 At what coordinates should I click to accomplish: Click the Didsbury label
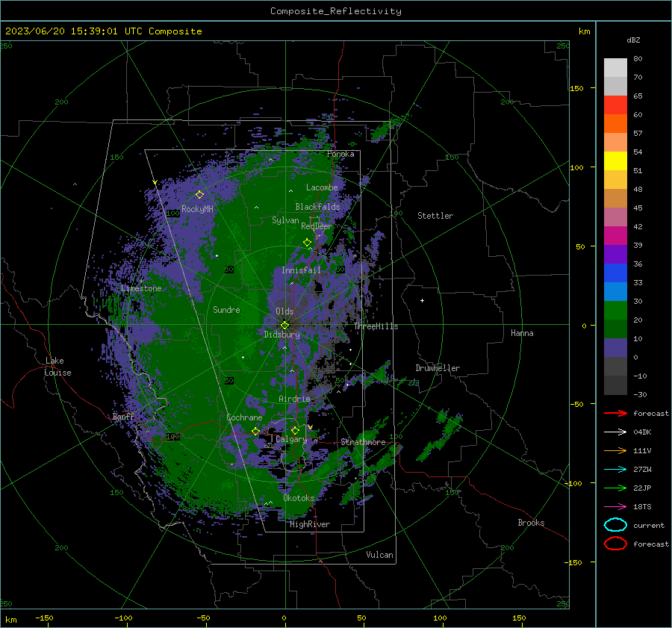click(x=281, y=335)
